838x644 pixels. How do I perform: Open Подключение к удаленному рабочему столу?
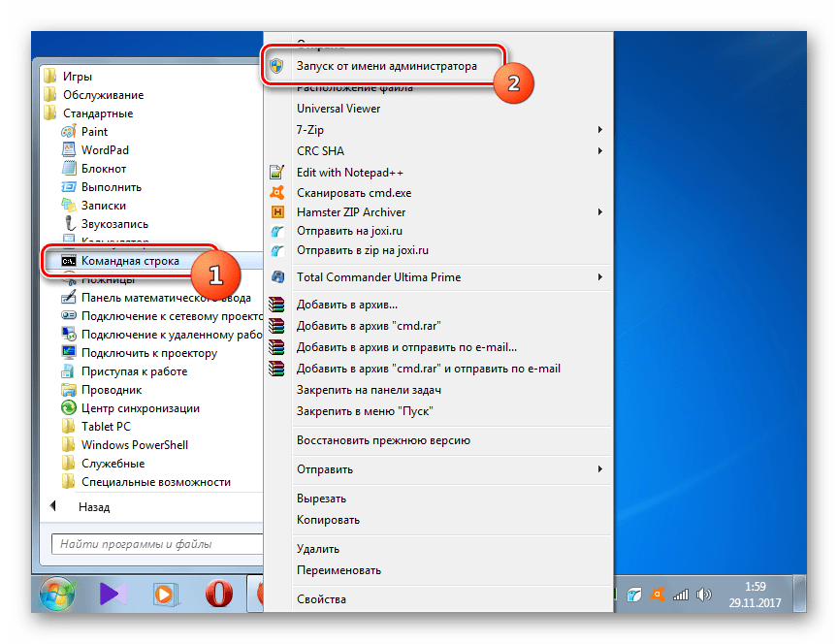162,335
